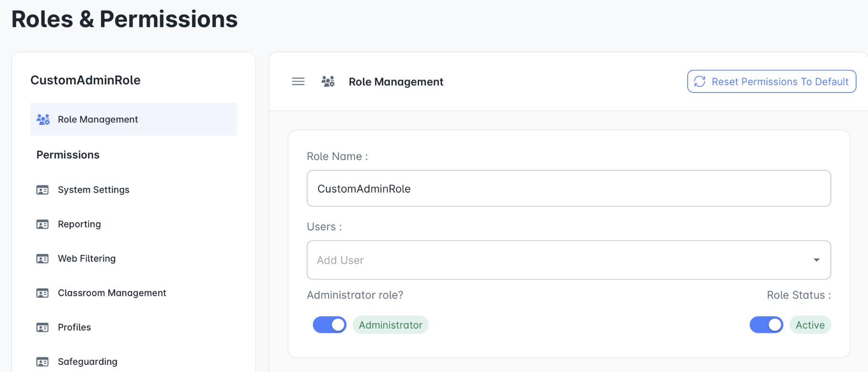This screenshot has height=372, width=868.
Task: Click the green Administrator badge
Action: pyautogui.click(x=391, y=325)
